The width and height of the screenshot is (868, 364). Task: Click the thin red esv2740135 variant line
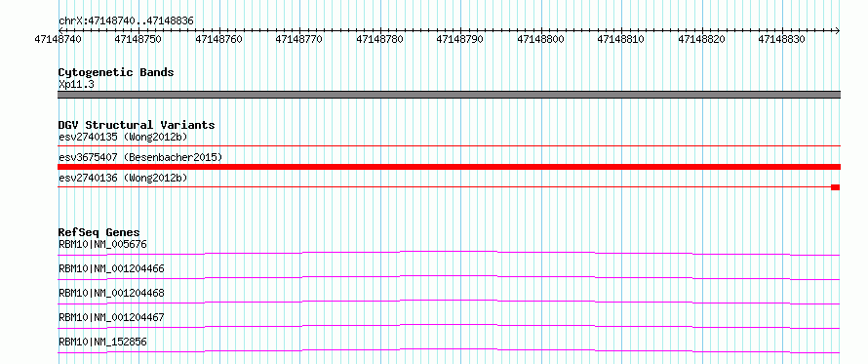[x=449, y=145]
